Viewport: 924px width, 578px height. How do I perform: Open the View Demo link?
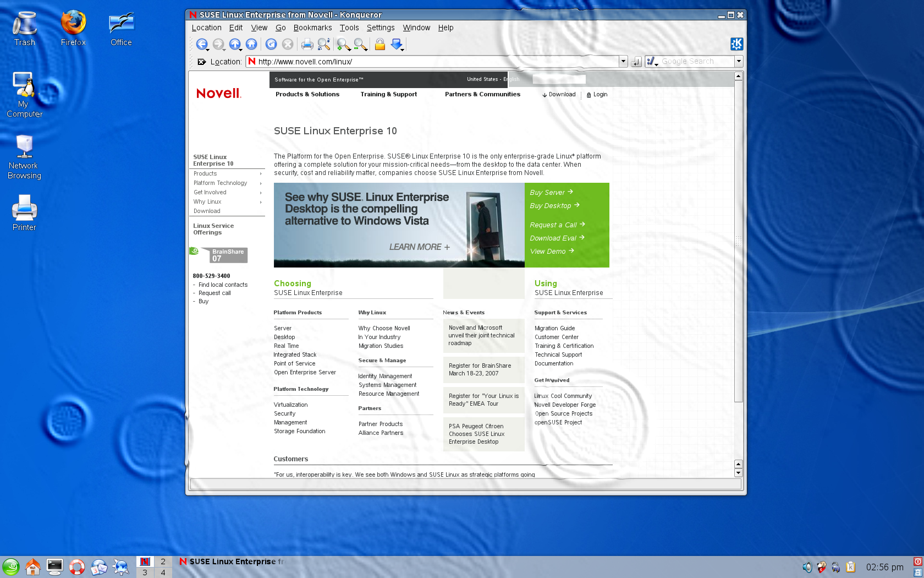(552, 251)
